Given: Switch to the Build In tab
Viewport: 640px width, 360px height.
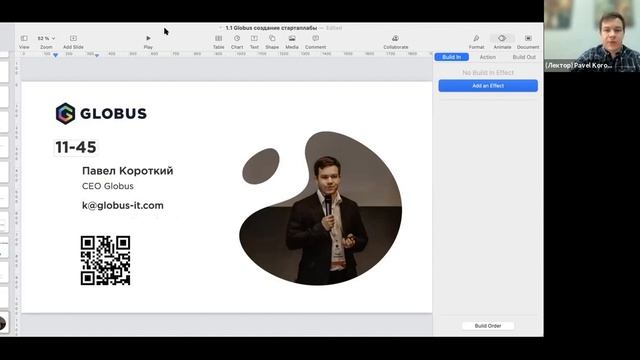Looking at the screenshot, I should tap(451, 57).
